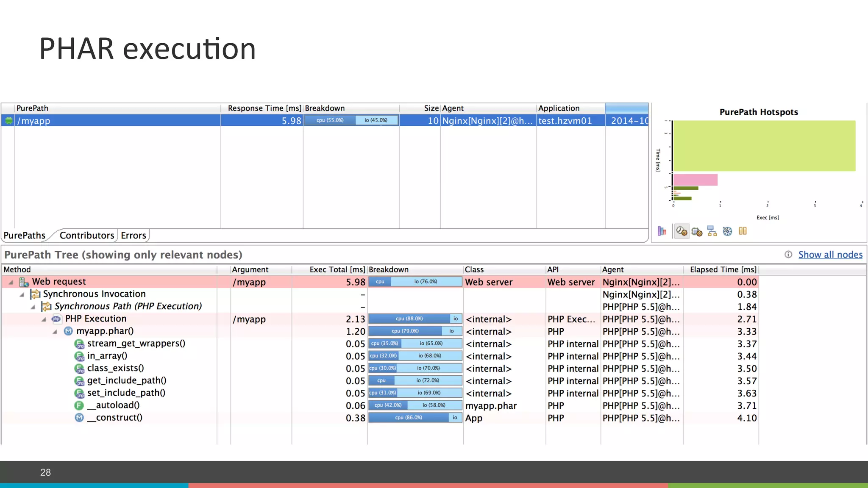The image size is (868, 488).
Task: Click the __autoload() function icon
Action: [79, 405]
